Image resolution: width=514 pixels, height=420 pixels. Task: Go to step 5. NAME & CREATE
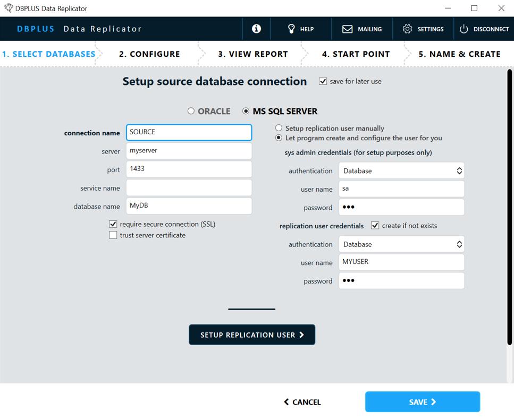pyautogui.click(x=460, y=54)
